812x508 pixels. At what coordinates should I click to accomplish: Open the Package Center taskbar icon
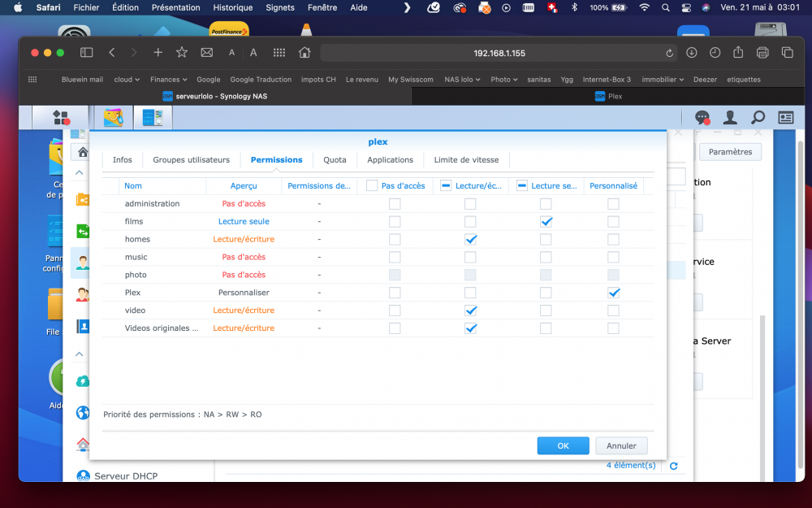114,118
